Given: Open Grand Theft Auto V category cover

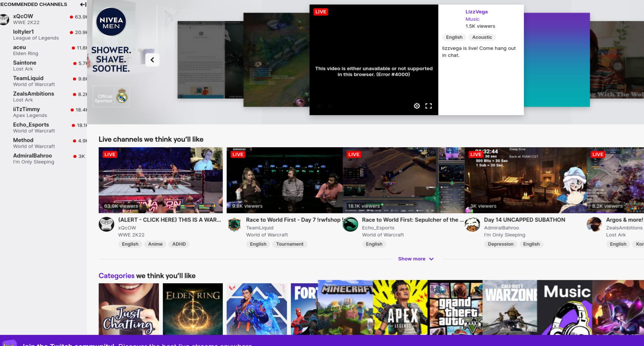Looking at the screenshot, I should [x=455, y=307].
